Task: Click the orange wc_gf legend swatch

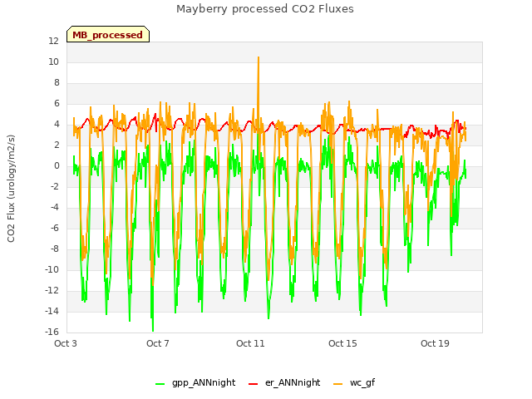Action: 338,384
